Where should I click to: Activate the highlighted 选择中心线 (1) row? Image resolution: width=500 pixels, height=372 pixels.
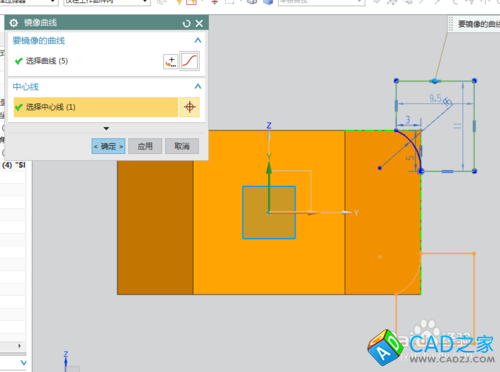[x=96, y=107]
